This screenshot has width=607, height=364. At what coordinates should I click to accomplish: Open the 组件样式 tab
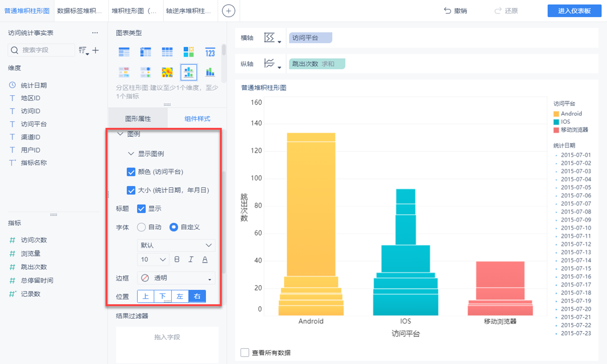pyautogui.click(x=197, y=119)
